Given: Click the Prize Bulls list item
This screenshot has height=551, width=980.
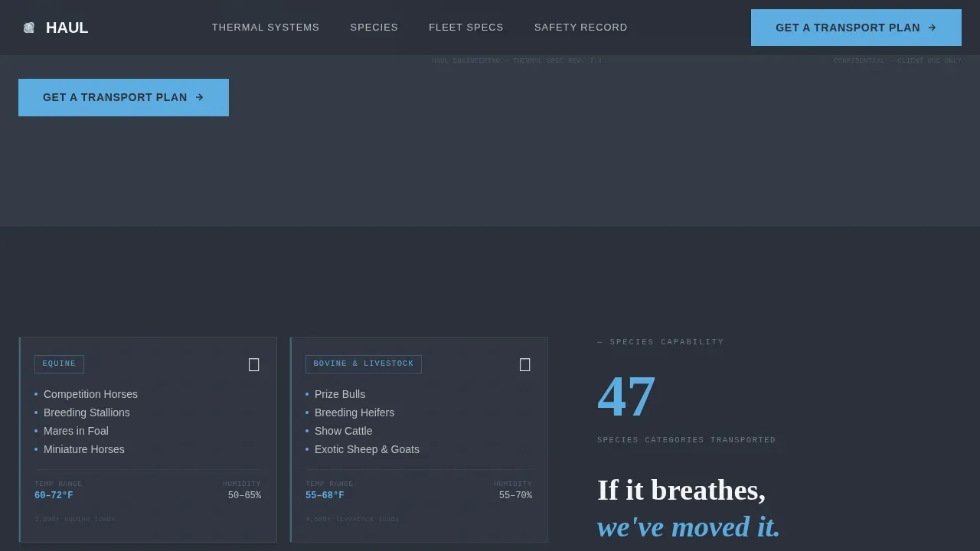Looking at the screenshot, I should (340, 394).
